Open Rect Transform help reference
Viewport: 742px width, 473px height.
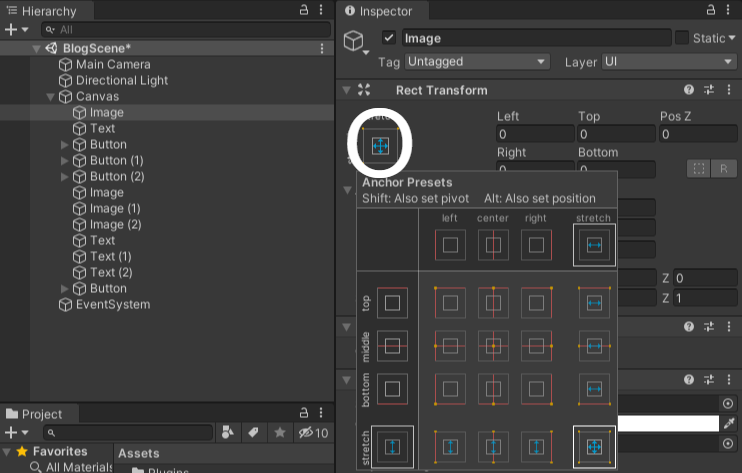click(x=689, y=90)
